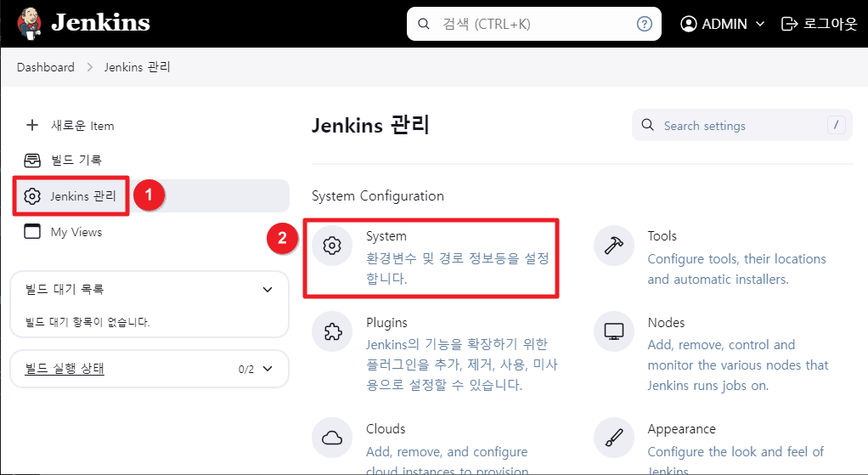The width and height of the screenshot is (868, 475).
Task: Open the Appearance title
Action: (681, 429)
